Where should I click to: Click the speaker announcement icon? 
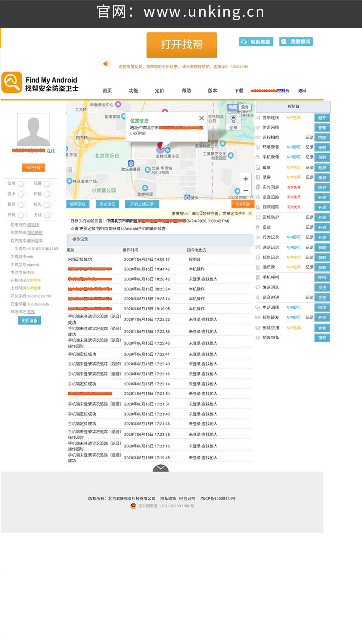tap(106, 64)
